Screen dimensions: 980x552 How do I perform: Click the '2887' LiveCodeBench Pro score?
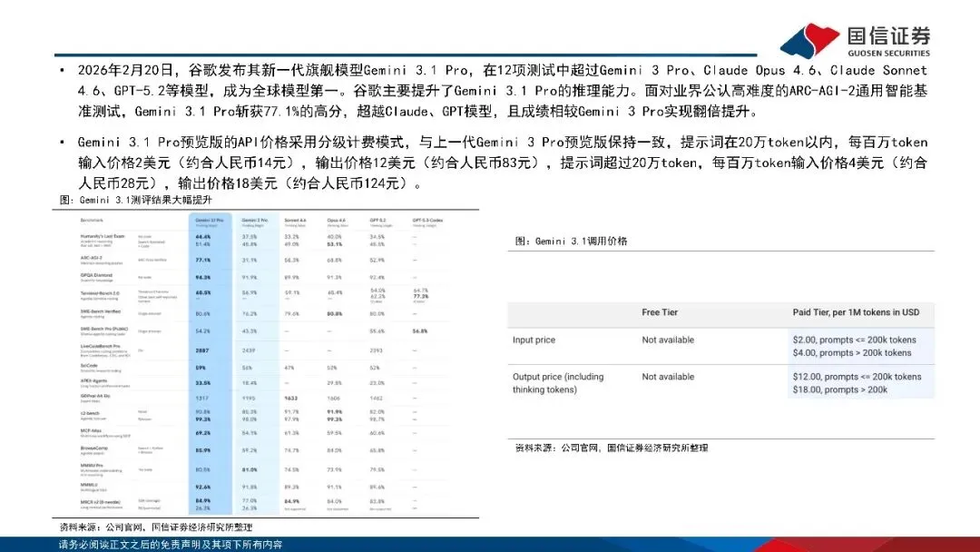pos(201,350)
